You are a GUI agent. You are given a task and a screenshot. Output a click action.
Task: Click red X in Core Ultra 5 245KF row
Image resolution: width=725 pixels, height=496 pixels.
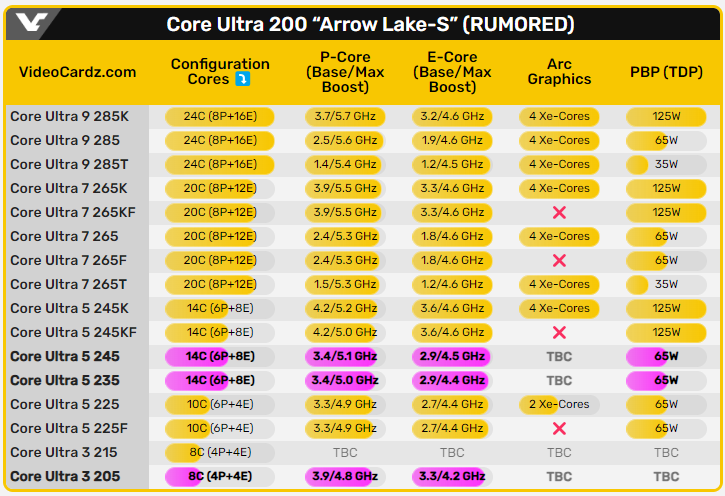pyautogui.click(x=559, y=332)
